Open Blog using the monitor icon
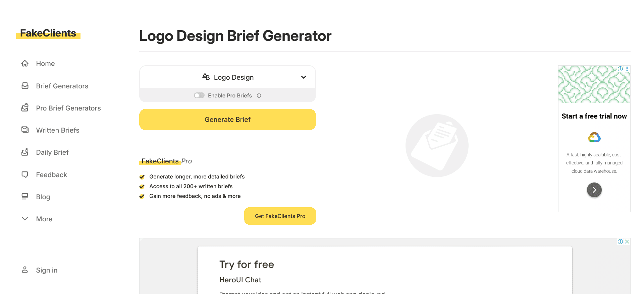This screenshot has width=644, height=294. coord(25,197)
